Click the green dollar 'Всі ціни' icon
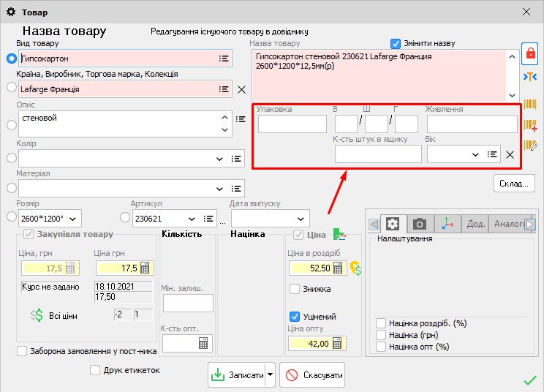 [x=37, y=315]
